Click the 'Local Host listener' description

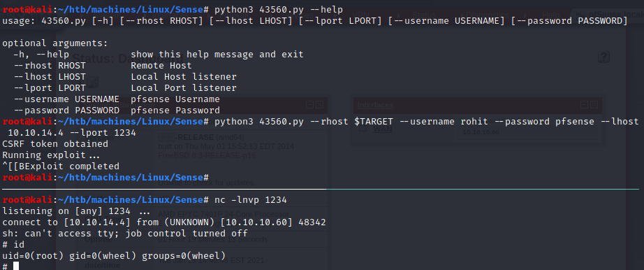pyautogui.click(x=184, y=76)
